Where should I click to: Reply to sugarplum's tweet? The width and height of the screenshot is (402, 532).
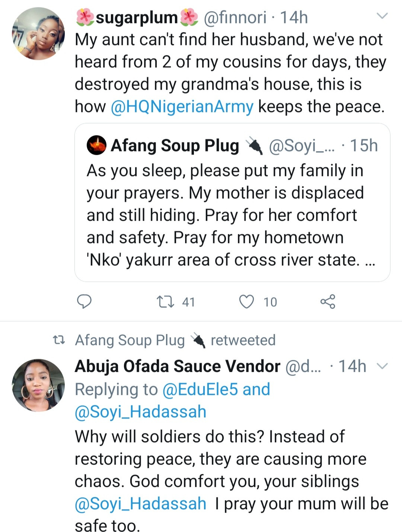click(84, 301)
